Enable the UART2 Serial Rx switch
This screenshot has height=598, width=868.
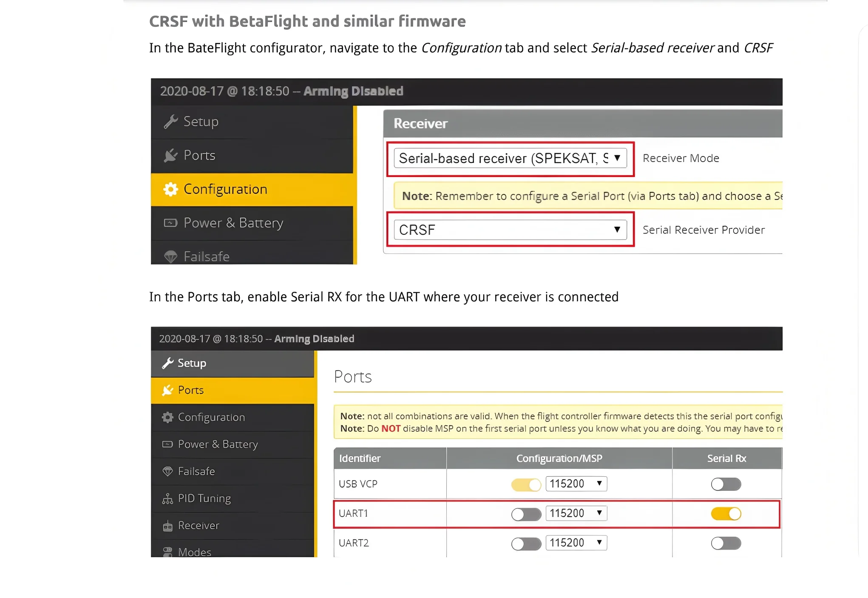click(x=726, y=543)
